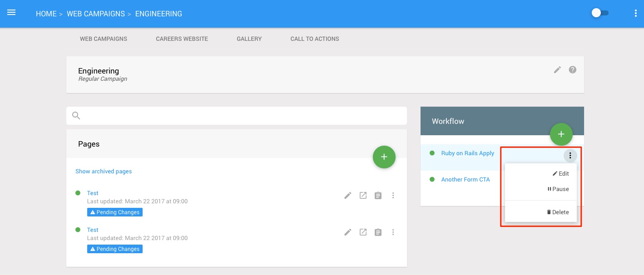
Task: Click second Test page's Pending Changes badge
Action: pyautogui.click(x=115, y=249)
